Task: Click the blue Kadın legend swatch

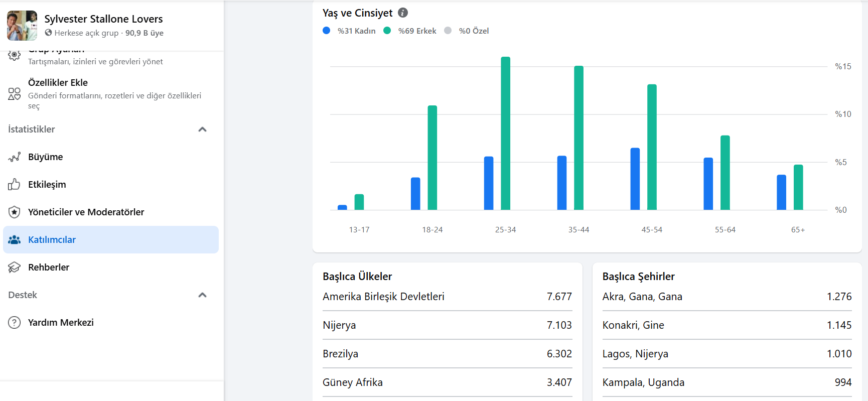Action: (327, 31)
